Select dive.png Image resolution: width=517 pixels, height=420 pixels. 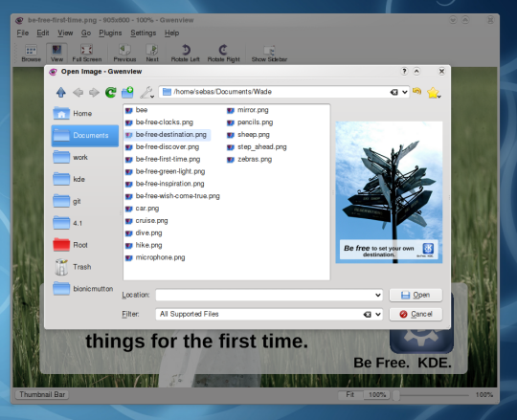(144, 232)
